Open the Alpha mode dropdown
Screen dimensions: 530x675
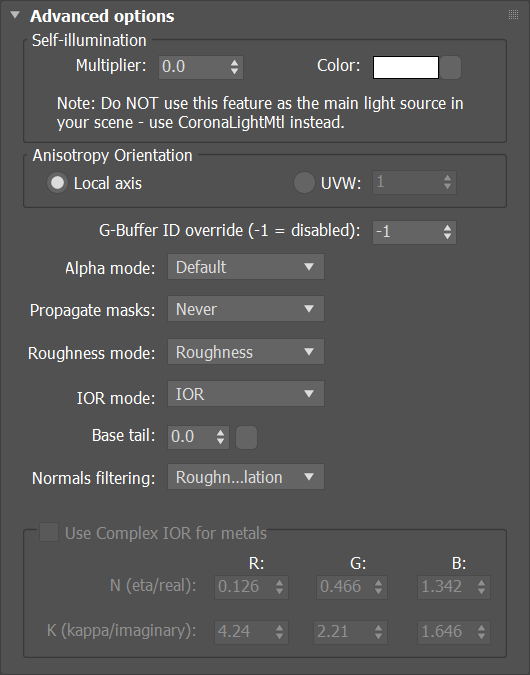tap(246, 267)
